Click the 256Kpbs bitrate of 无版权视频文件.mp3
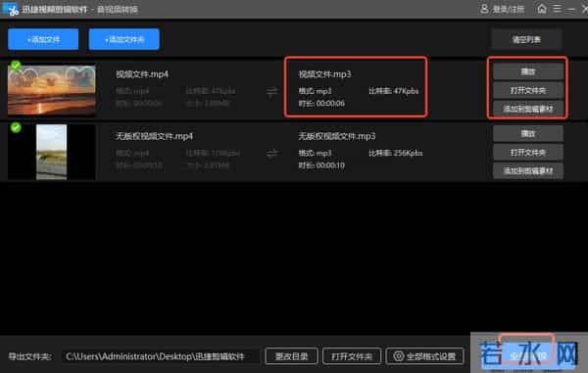 click(396, 153)
